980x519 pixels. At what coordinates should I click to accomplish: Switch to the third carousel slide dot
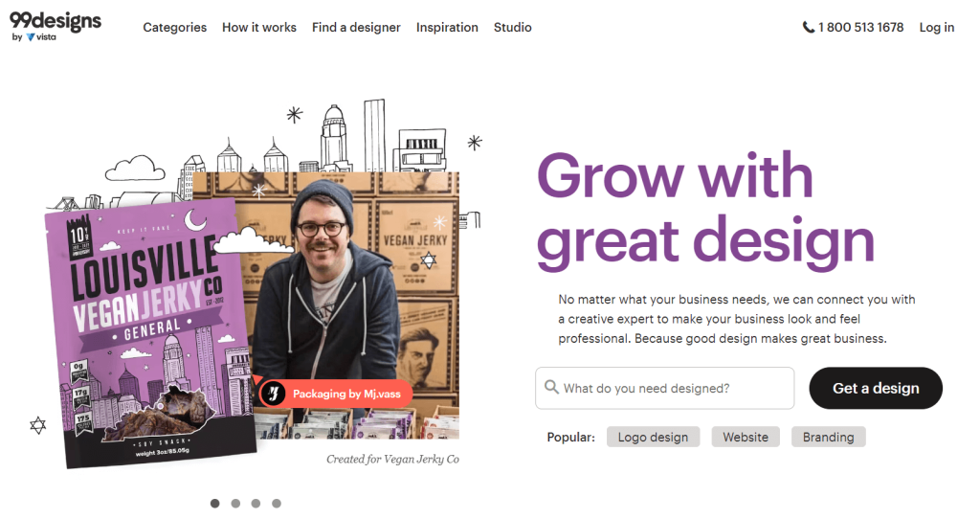(x=256, y=504)
